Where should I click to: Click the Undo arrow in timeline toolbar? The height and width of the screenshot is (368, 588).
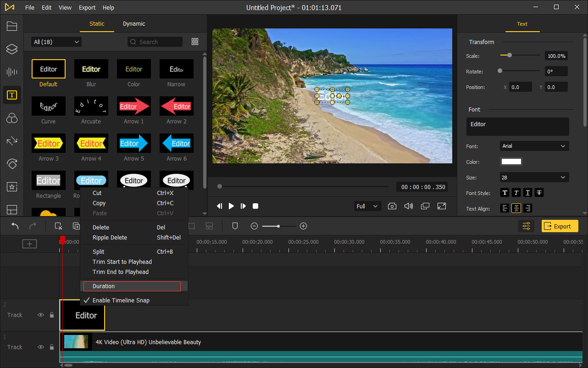click(15, 226)
